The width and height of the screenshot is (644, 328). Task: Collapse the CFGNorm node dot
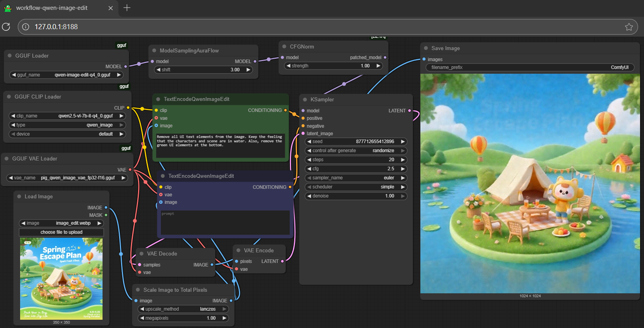pyautogui.click(x=284, y=47)
